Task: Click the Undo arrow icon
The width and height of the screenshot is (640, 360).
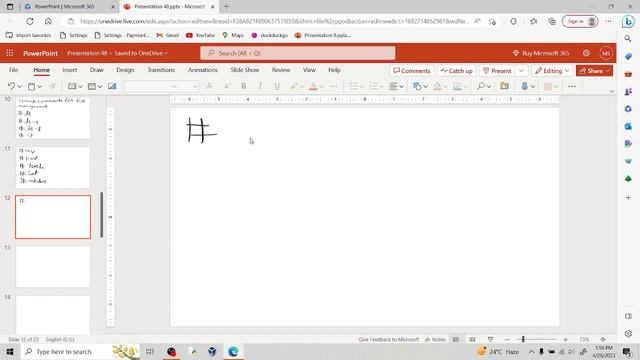Action: [11, 86]
